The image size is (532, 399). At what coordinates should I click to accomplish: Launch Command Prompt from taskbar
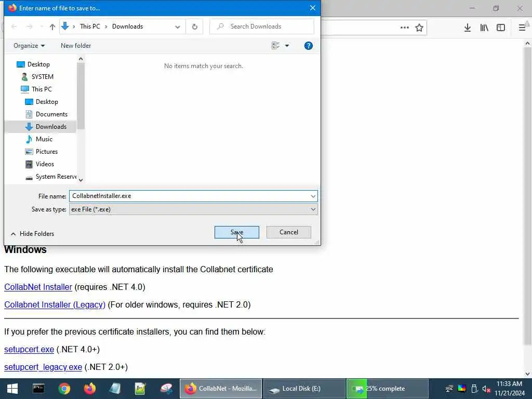(38, 389)
